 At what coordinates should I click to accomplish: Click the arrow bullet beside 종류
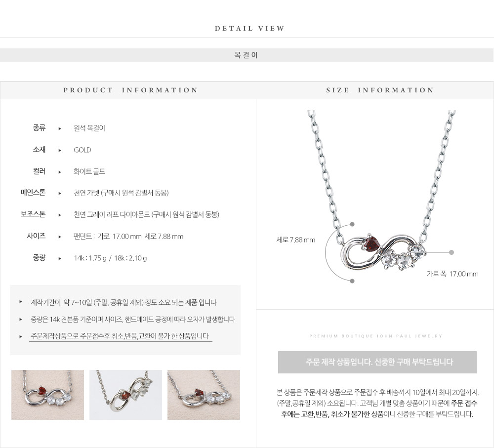click(60, 128)
